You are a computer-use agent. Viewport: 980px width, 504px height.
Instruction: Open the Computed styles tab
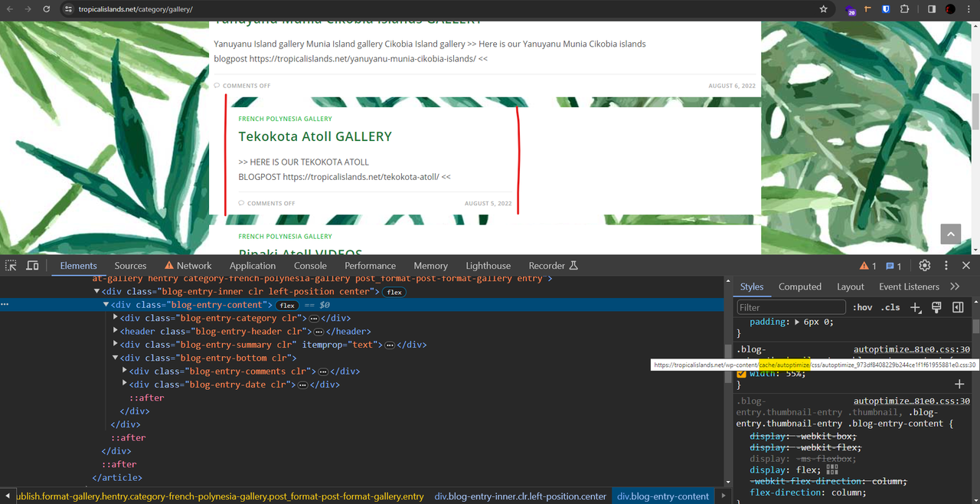[800, 286]
